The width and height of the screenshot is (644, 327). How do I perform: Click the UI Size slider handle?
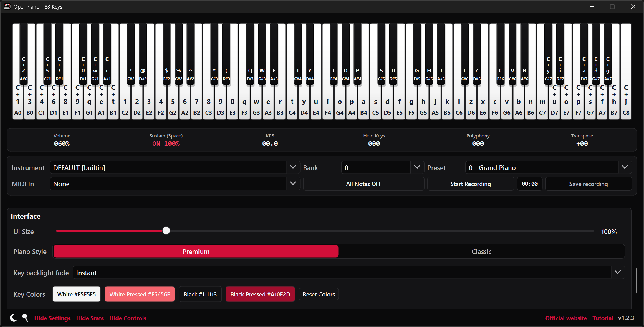(x=166, y=230)
